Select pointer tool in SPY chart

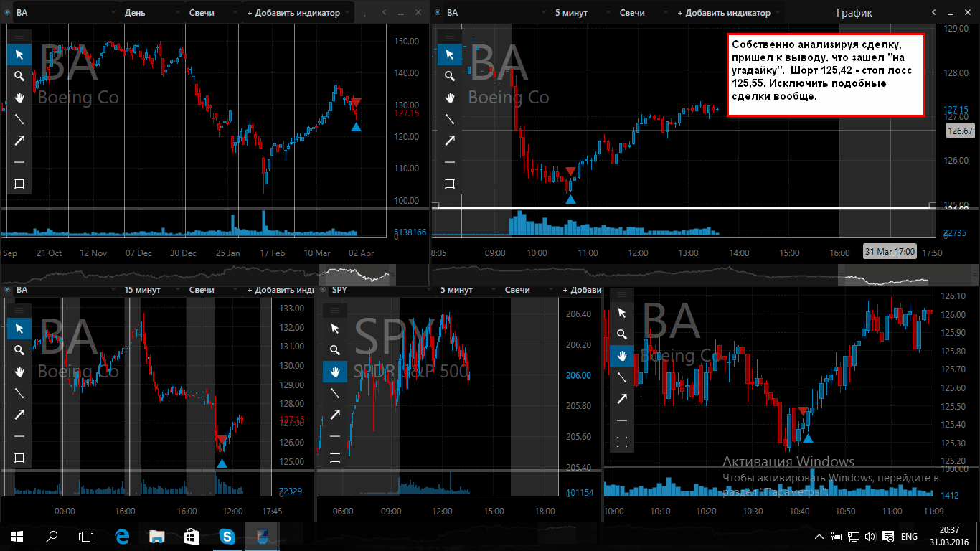click(335, 329)
